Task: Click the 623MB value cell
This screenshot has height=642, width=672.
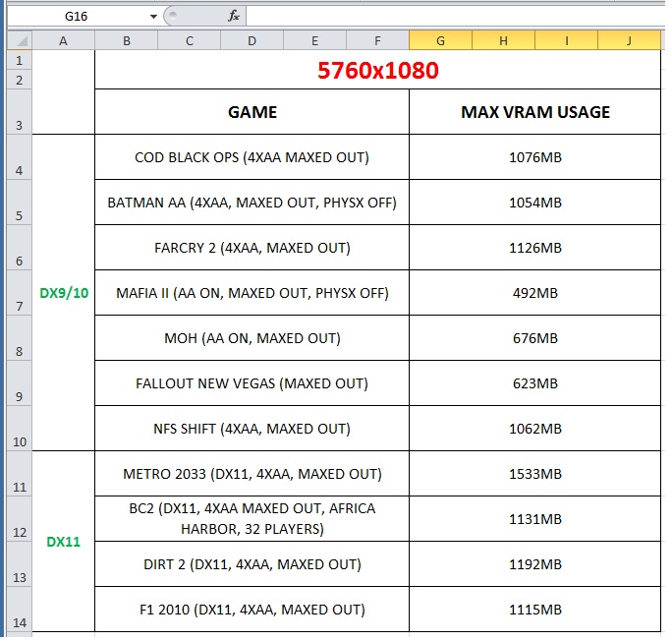Action: 534,383
